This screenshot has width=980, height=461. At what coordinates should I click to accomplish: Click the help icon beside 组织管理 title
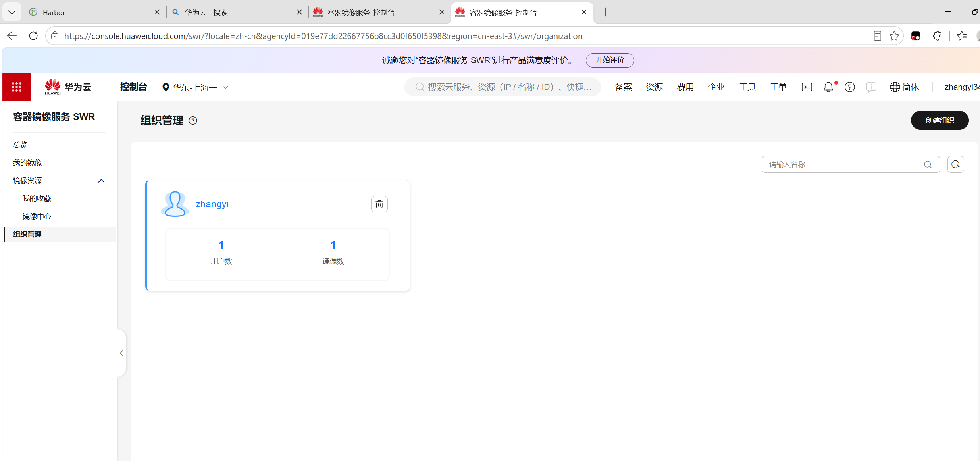point(193,121)
